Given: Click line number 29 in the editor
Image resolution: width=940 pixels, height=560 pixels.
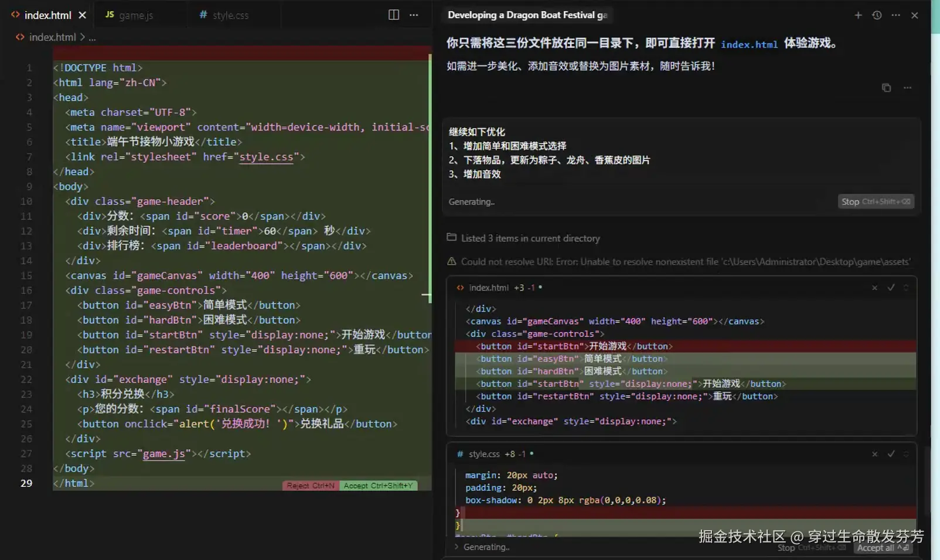Looking at the screenshot, I should [26, 483].
